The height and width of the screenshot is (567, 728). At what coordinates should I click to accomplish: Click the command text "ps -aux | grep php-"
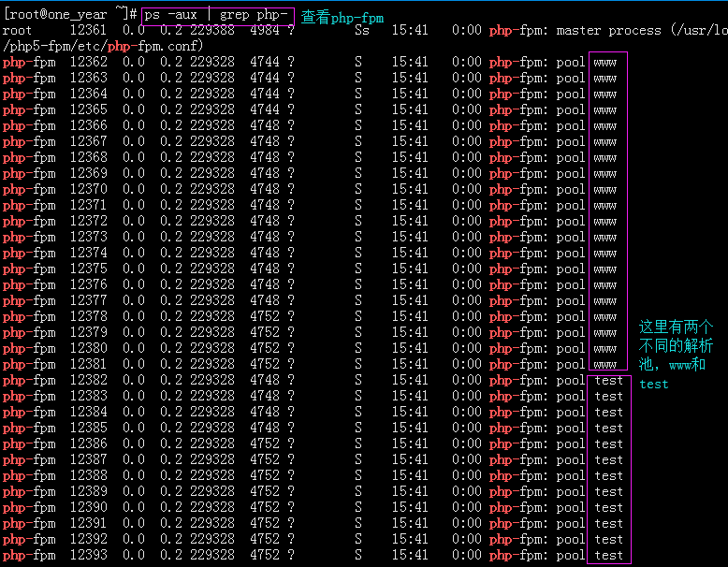[217, 15]
